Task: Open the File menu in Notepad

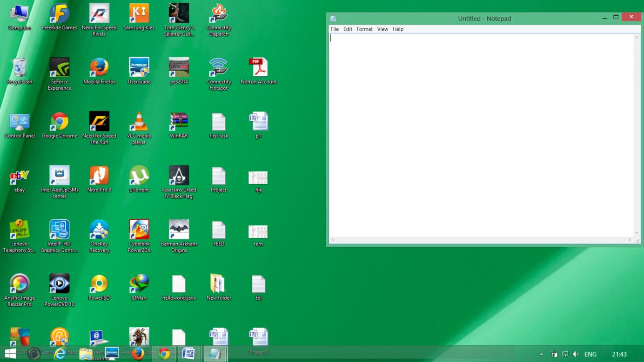Action: [x=335, y=29]
